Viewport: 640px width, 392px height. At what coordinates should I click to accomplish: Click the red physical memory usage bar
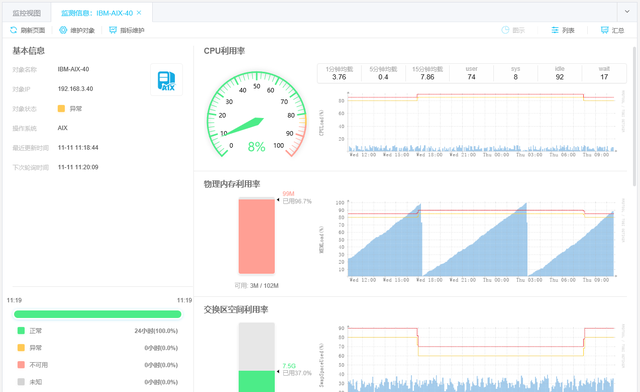(257, 236)
